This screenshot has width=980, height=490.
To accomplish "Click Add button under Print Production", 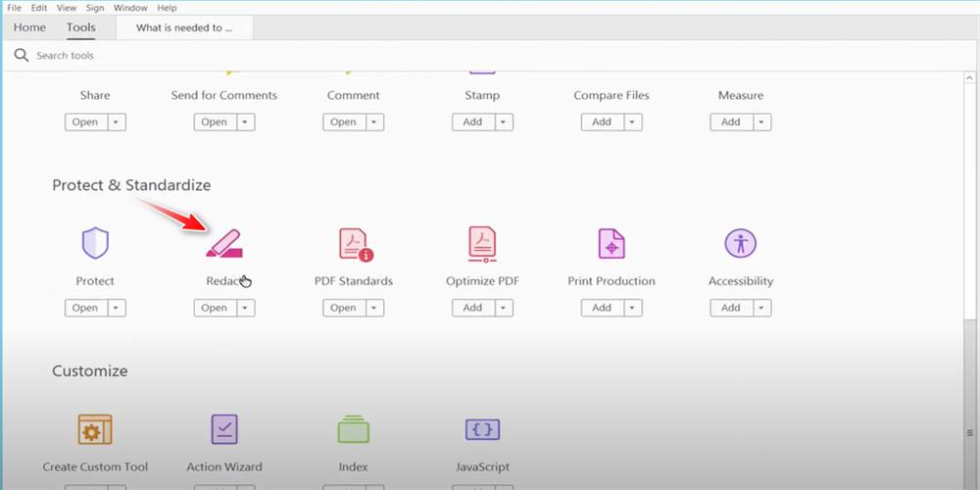I will [x=603, y=308].
